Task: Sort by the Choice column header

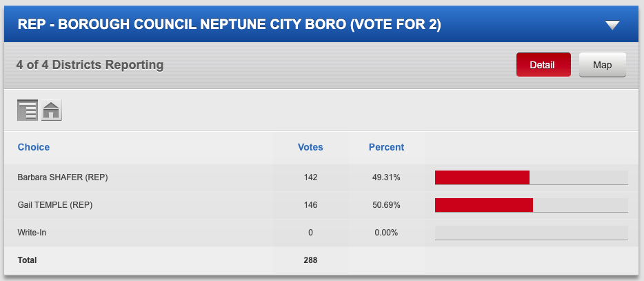Action: coord(34,147)
